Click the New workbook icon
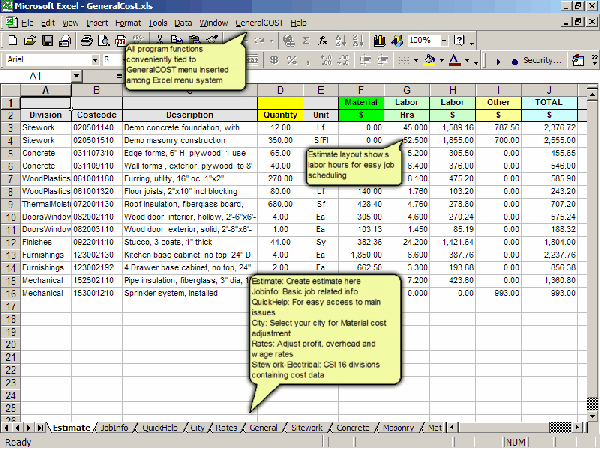This screenshot has width=600, height=449. (x=13, y=40)
